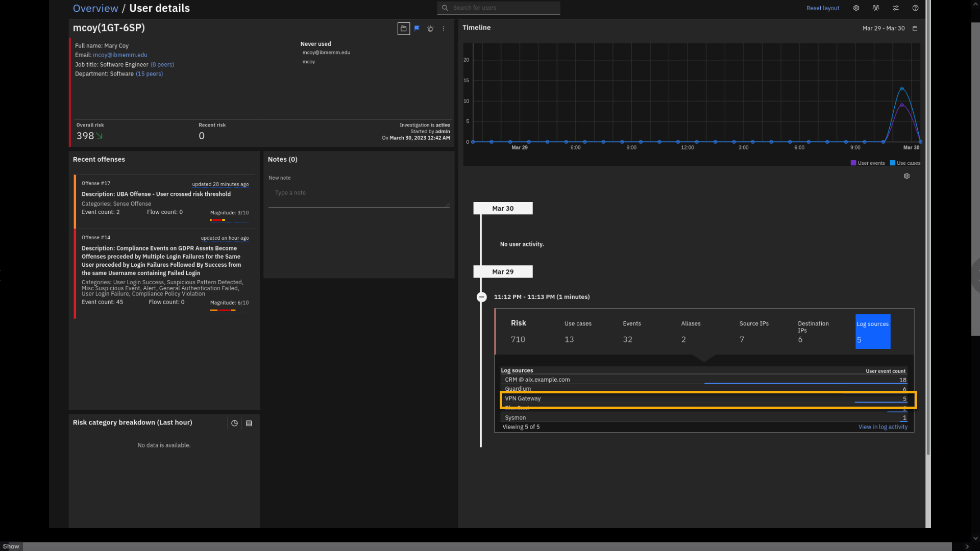Open the sliders preferences icon

pos(895,8)
